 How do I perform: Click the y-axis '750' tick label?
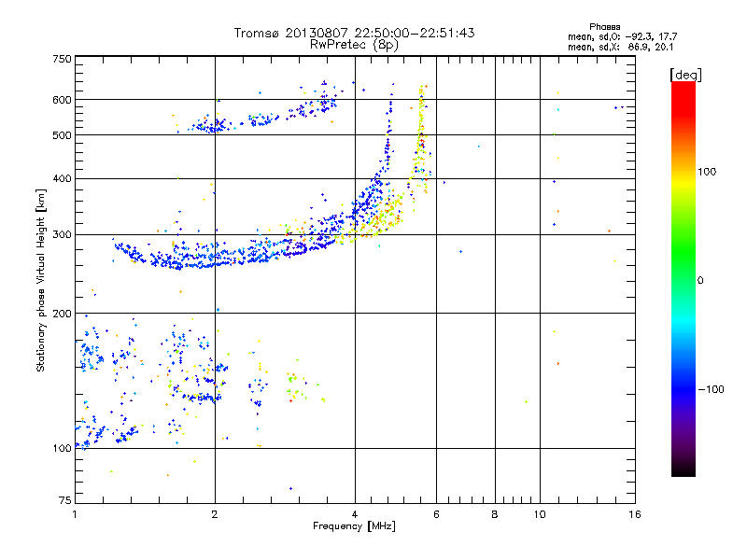[x=62, y=59]
